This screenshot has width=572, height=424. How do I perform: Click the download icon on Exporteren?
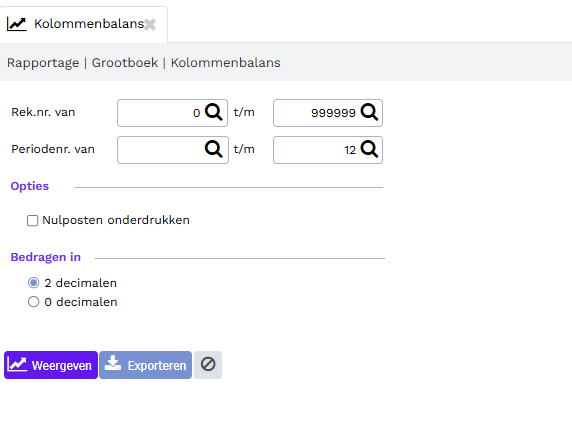click(113, 363)
